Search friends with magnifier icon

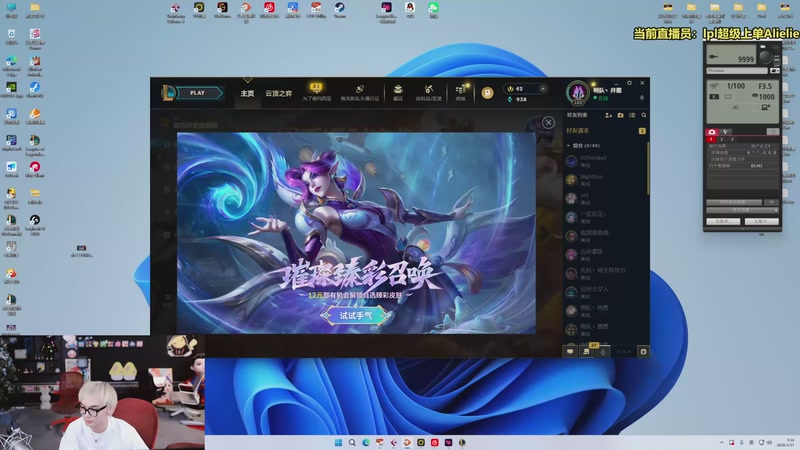644,115
